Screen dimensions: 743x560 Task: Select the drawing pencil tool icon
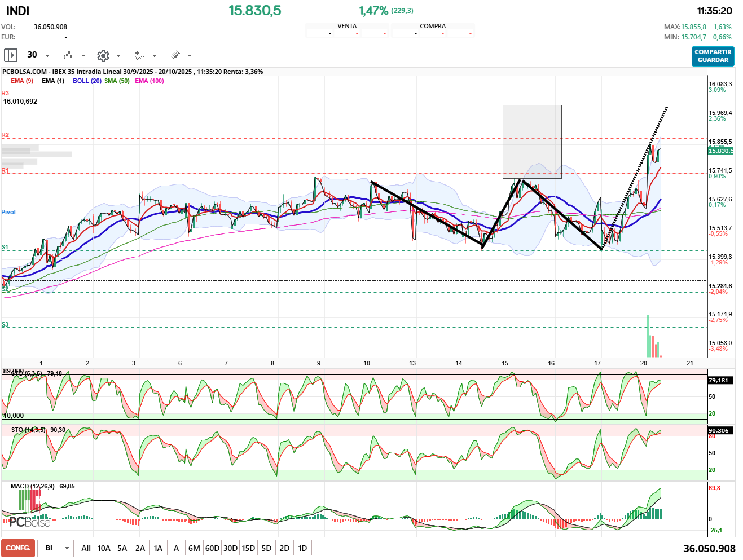pyautogui.click(x=175, y=55)
